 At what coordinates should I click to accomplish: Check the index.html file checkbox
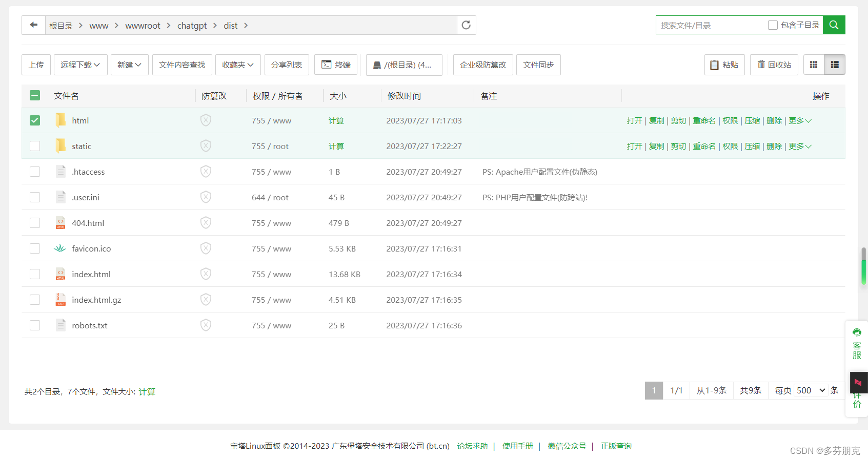(35, 274)
